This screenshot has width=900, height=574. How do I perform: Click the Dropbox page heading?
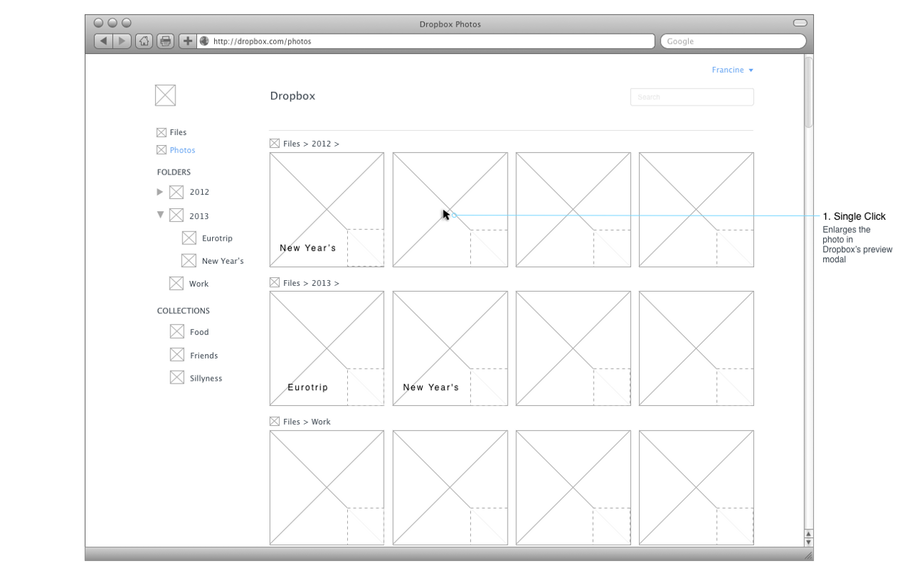(x=293, y=96)
